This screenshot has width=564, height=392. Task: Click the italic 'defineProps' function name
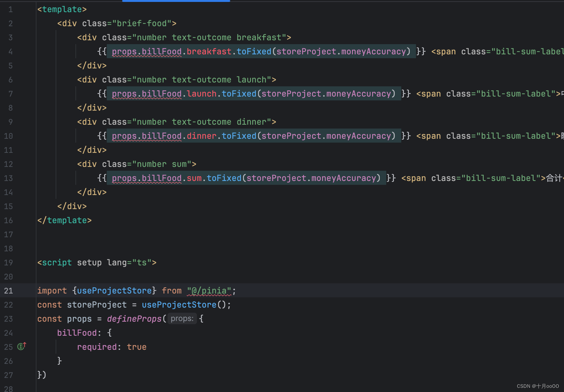[x=134, y=319]
